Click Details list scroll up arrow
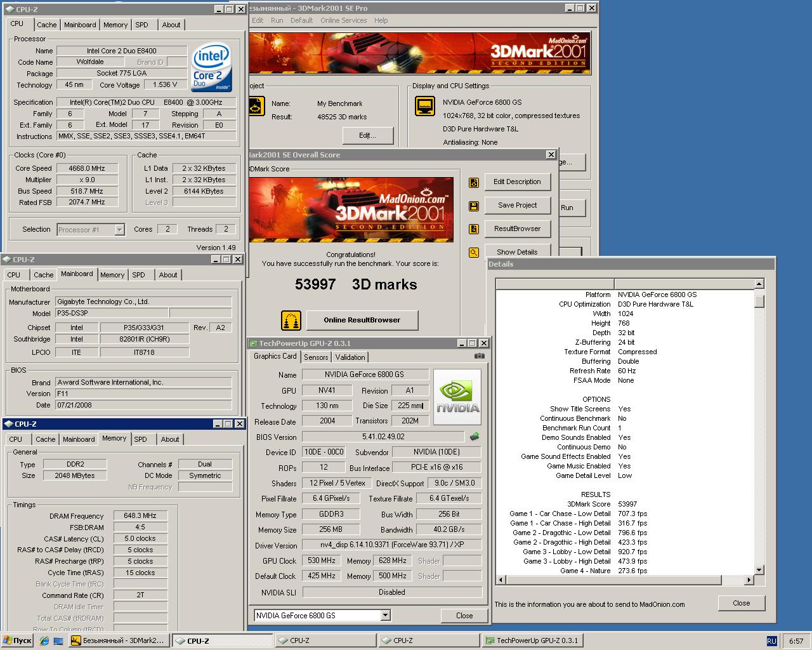Screen dimensions: 812x650 click(759, 284)
